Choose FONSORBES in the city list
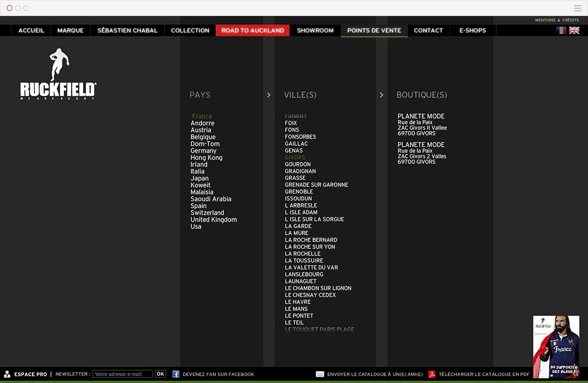Image resolution: width=588 pixels, height=383 pixels. (x=300, y=137)
